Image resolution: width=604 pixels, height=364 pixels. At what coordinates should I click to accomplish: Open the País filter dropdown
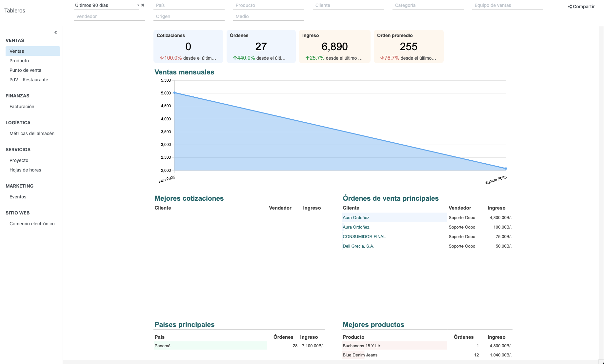[x=189, y=5]
